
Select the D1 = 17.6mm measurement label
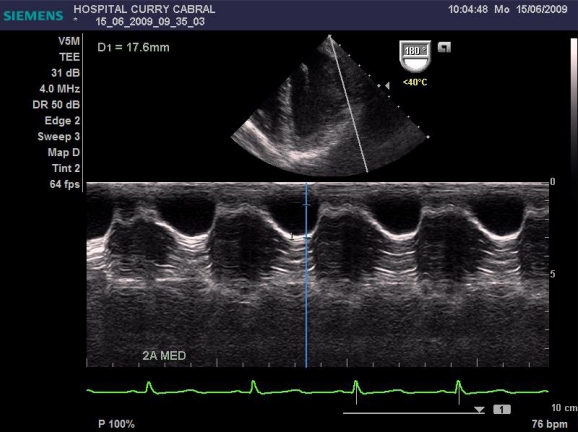(133, 48)
